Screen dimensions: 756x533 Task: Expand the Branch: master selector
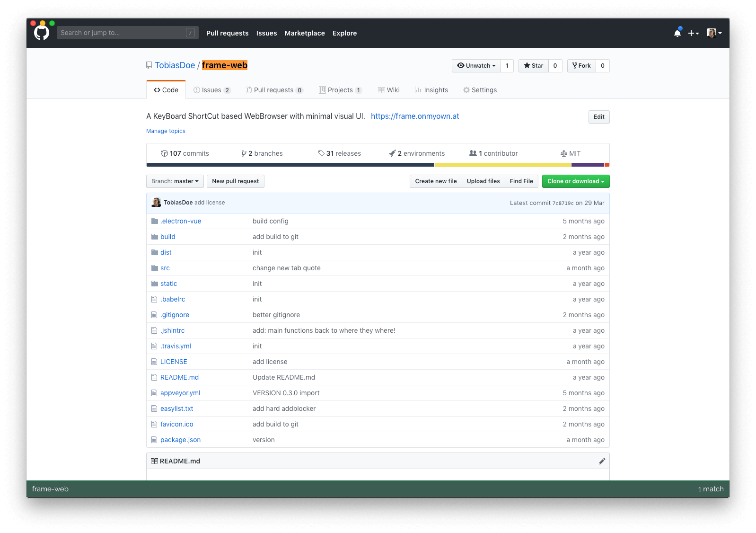pos(175,181)
